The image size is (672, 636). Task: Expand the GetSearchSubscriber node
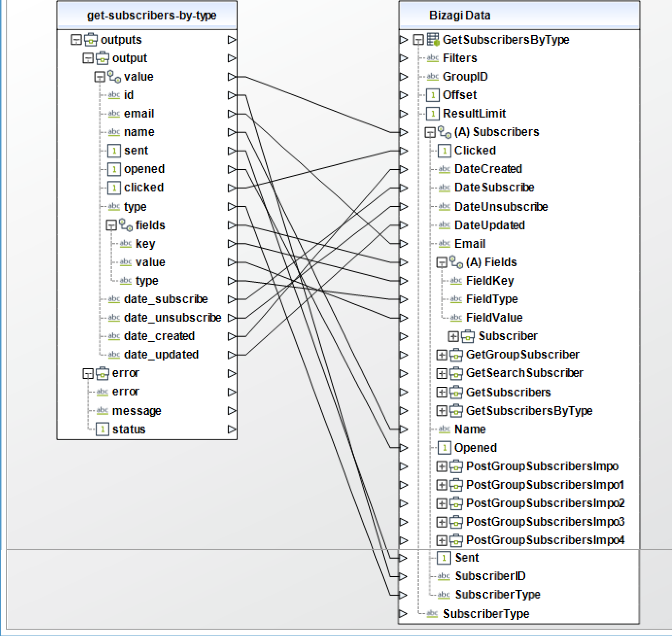[x=442, y=374]
